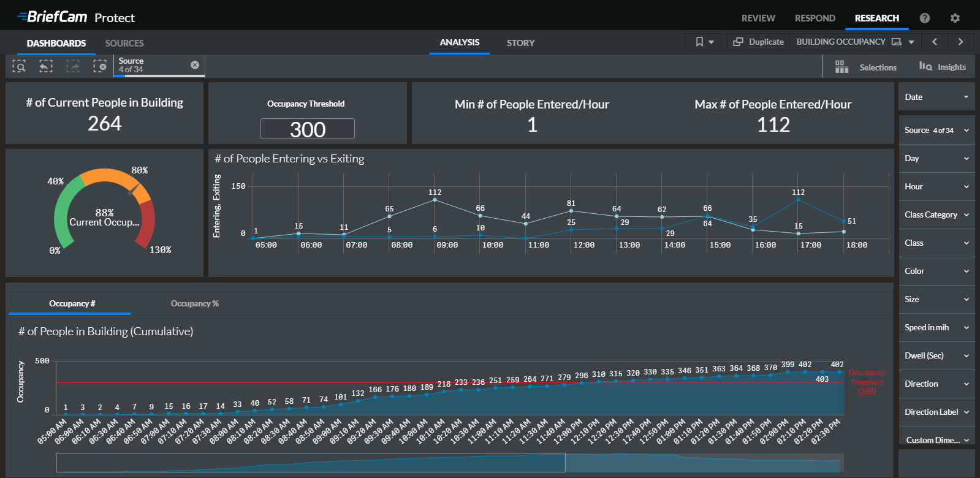Click the bookmark icon
The width and height of the screenshot is (980, 478).
699,42
